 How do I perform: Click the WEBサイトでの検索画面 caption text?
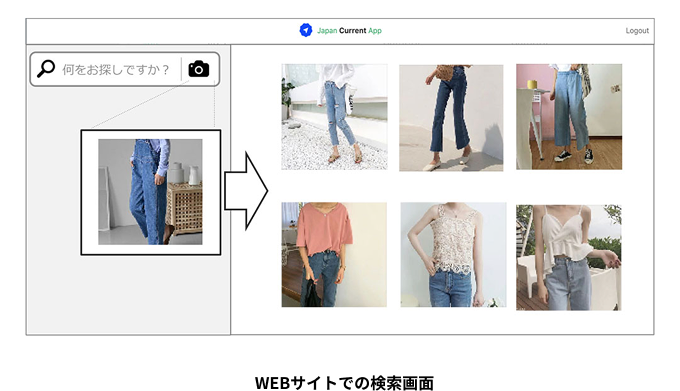(x=344, y=383)
